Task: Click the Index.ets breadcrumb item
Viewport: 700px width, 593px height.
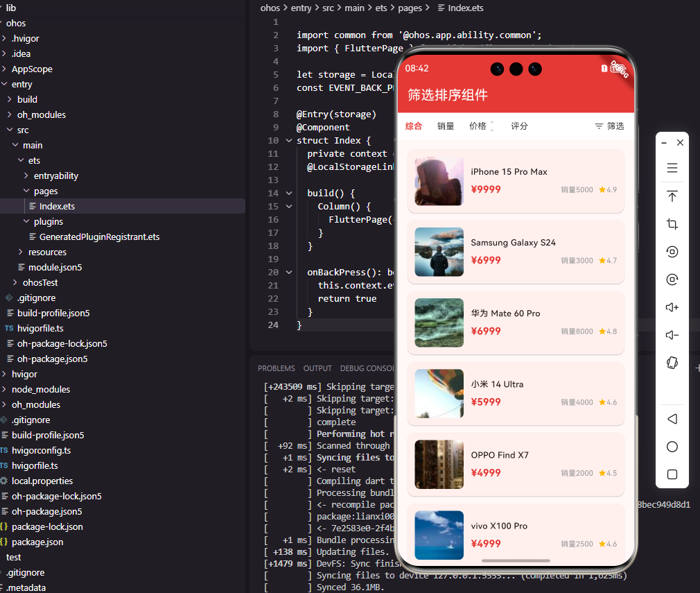Action: point(465,8)
